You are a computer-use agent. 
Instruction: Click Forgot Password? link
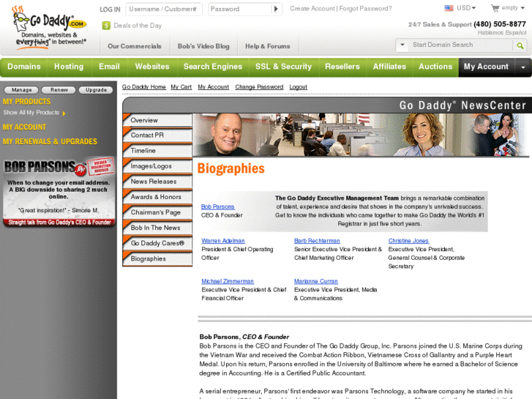point(365,9)
